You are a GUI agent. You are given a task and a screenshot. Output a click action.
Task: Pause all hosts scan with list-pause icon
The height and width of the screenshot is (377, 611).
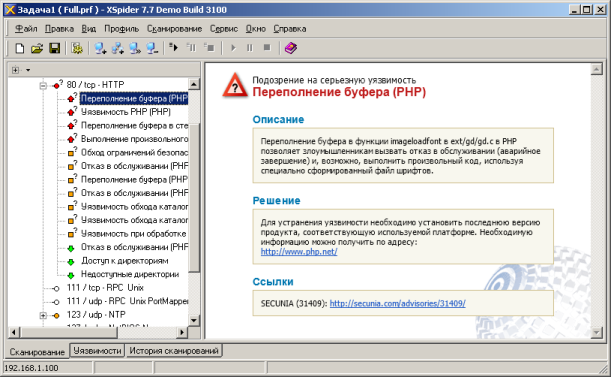tap(191, 48)
